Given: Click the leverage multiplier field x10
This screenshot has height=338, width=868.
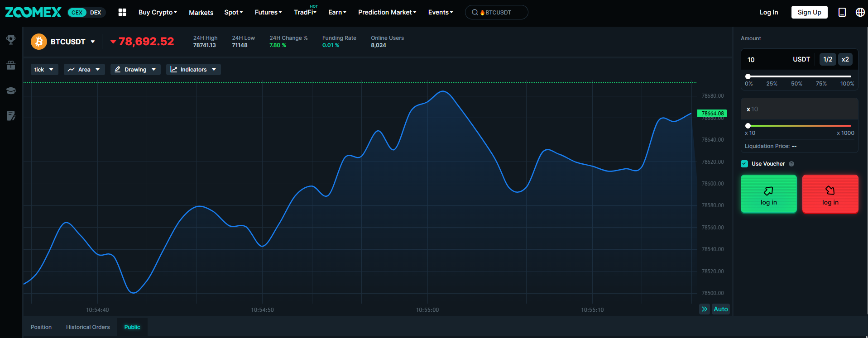Looking at the screenshot, I should [800, 109].
